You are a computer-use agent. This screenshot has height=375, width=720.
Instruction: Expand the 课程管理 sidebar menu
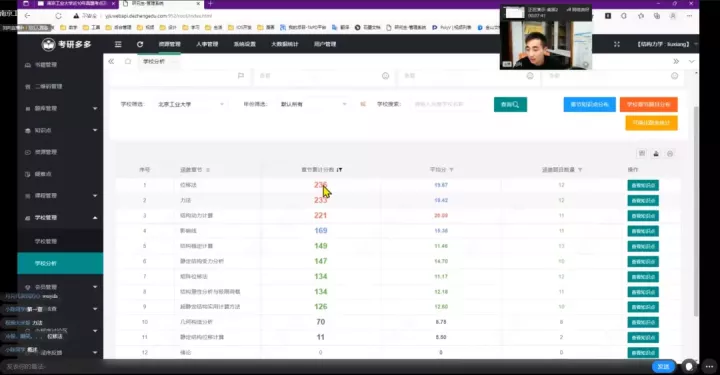pyautogui.click(x=60, y=196)
